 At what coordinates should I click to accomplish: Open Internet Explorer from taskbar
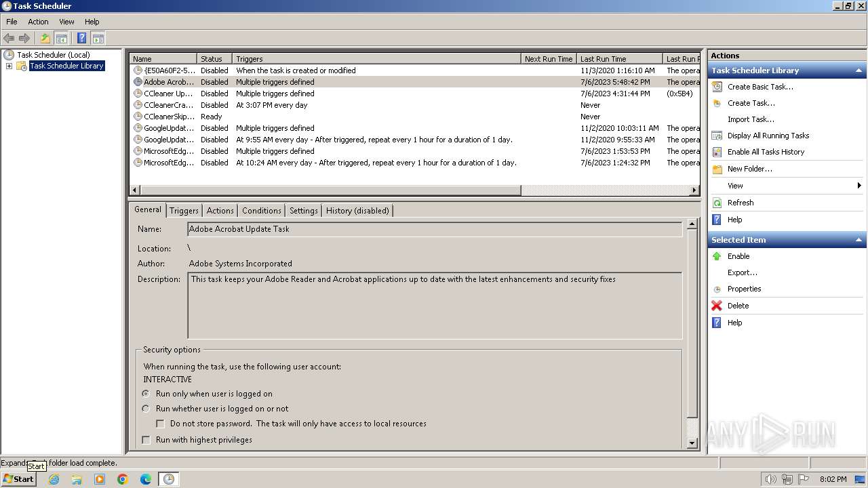point(54,479)
